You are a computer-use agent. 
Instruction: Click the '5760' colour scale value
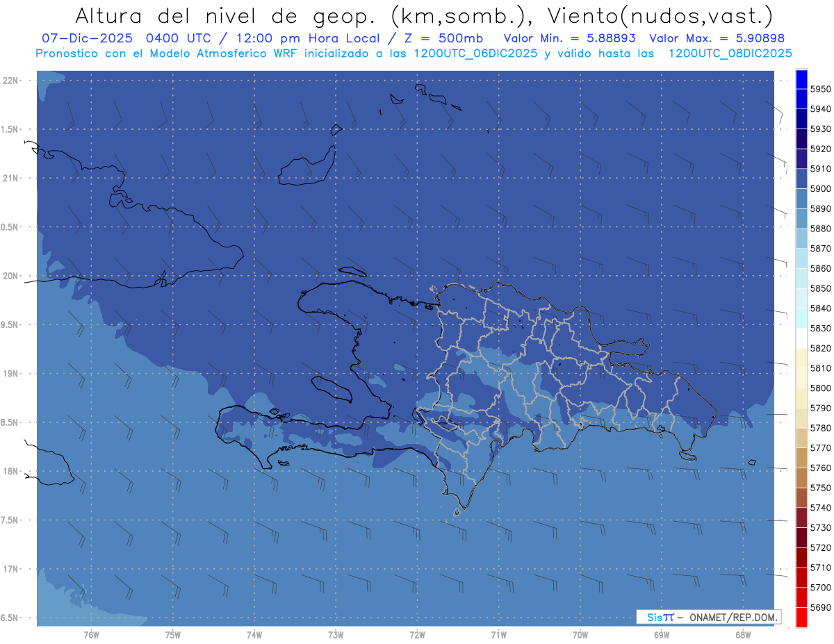click(821, 468)
